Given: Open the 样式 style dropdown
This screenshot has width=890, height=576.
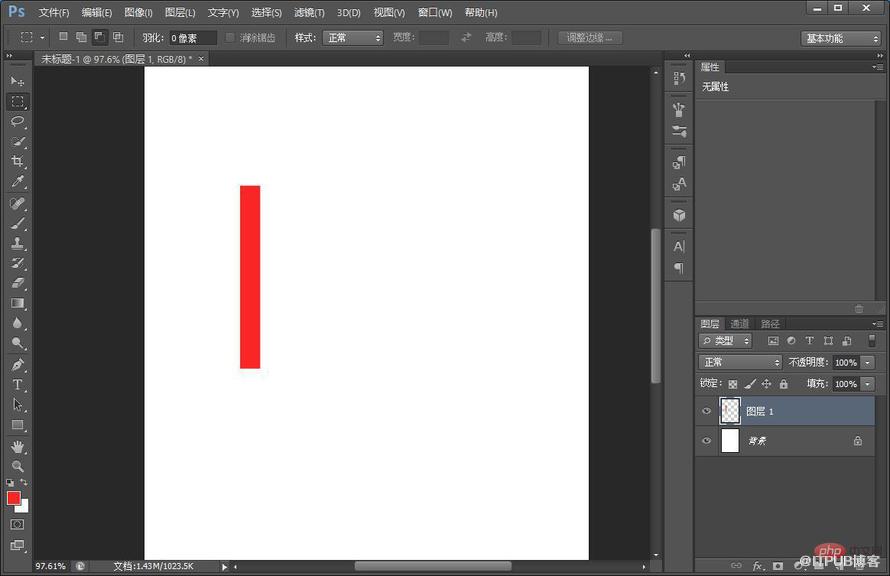Looking at the screenshot, I should 353,38.
